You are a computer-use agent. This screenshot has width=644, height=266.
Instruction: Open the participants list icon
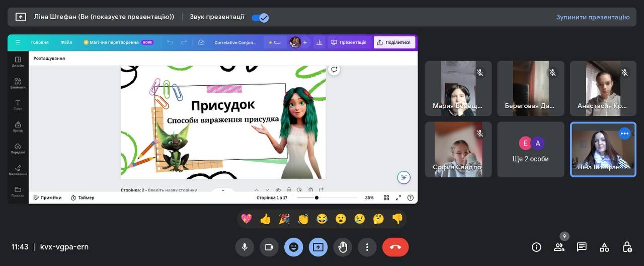coord(559,247)
